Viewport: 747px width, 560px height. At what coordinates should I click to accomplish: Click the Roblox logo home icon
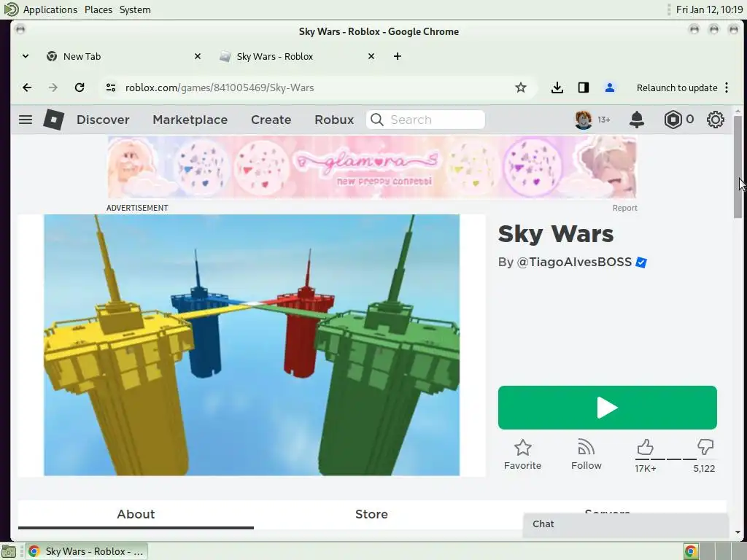click(53, 120)
